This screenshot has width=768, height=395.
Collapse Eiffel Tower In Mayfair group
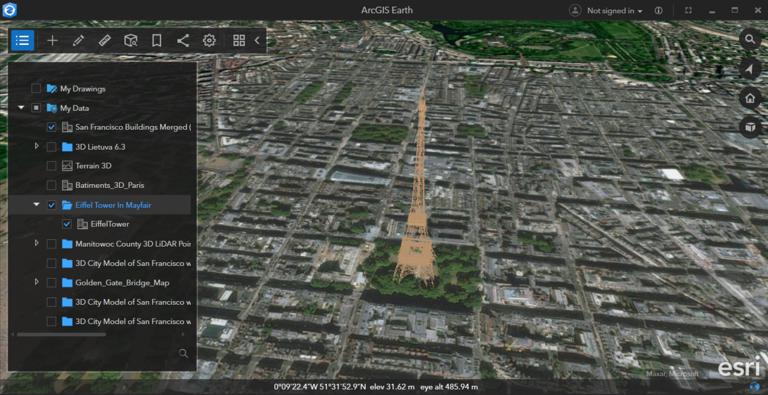[36, 204]
